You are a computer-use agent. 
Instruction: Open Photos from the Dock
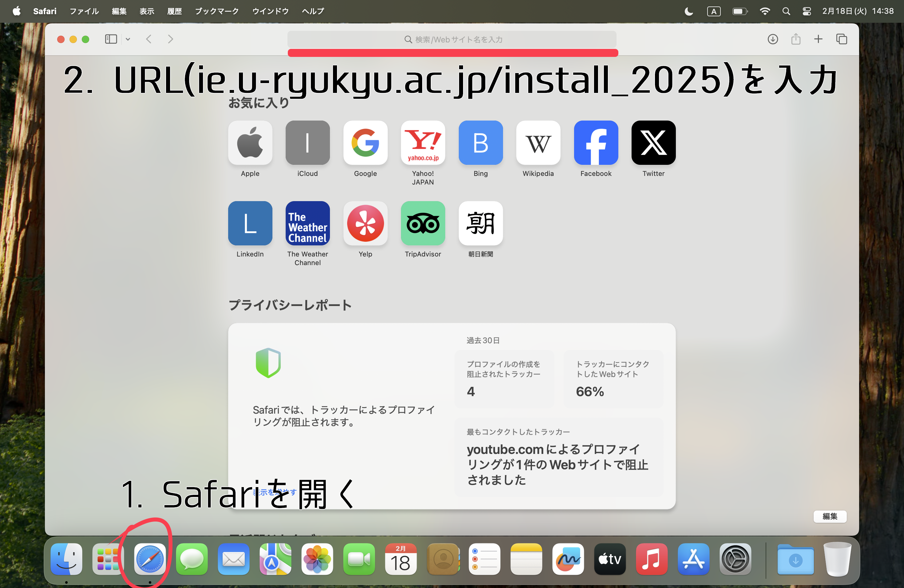[x=317, y=559]
